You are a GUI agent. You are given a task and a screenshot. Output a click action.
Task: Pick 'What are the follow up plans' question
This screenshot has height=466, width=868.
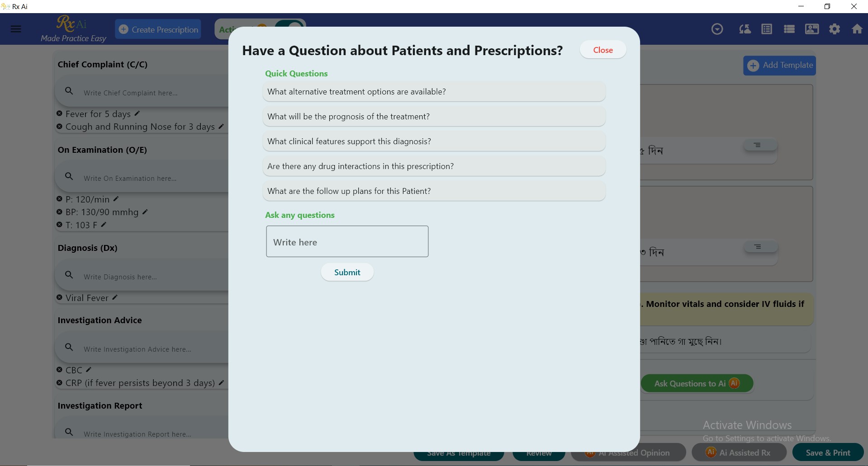433,191
